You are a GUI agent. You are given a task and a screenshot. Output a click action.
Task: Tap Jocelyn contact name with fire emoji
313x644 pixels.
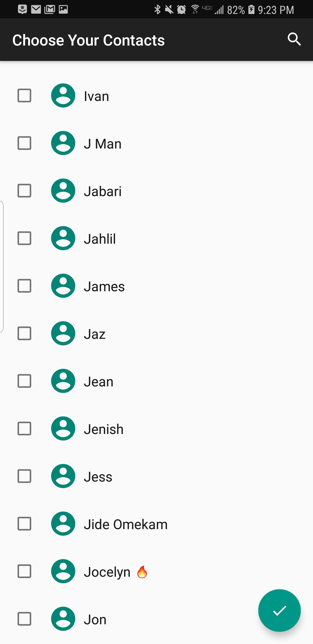(116, 572)
